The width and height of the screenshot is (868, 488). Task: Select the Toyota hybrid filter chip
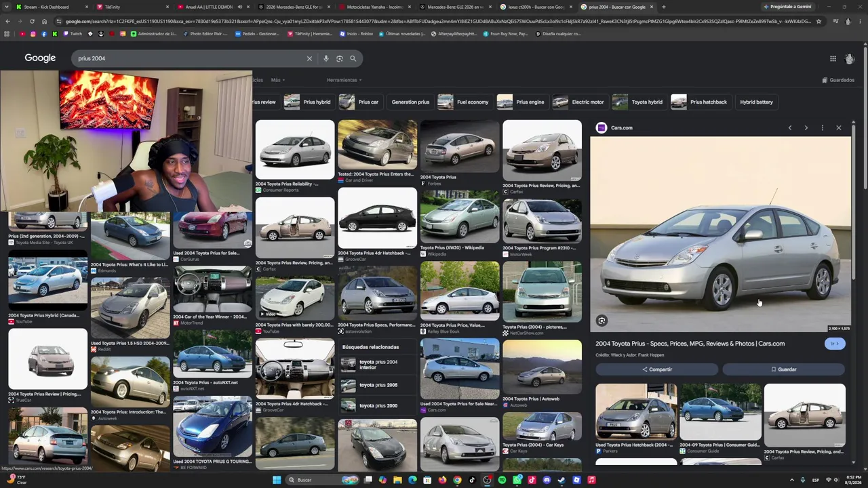tap(638, 102)
